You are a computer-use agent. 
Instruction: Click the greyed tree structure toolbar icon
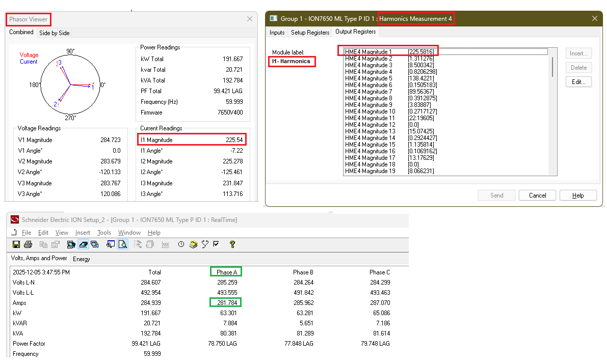point(138,244)
